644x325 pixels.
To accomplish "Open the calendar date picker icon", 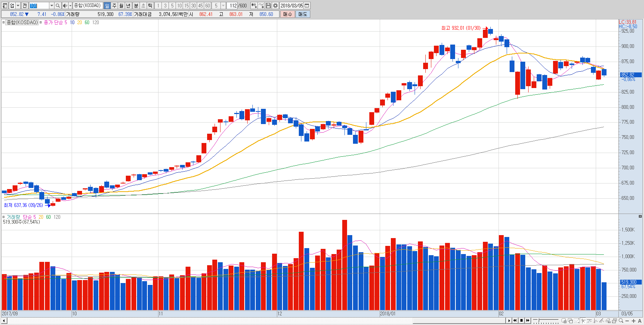I will pos(307,6).
